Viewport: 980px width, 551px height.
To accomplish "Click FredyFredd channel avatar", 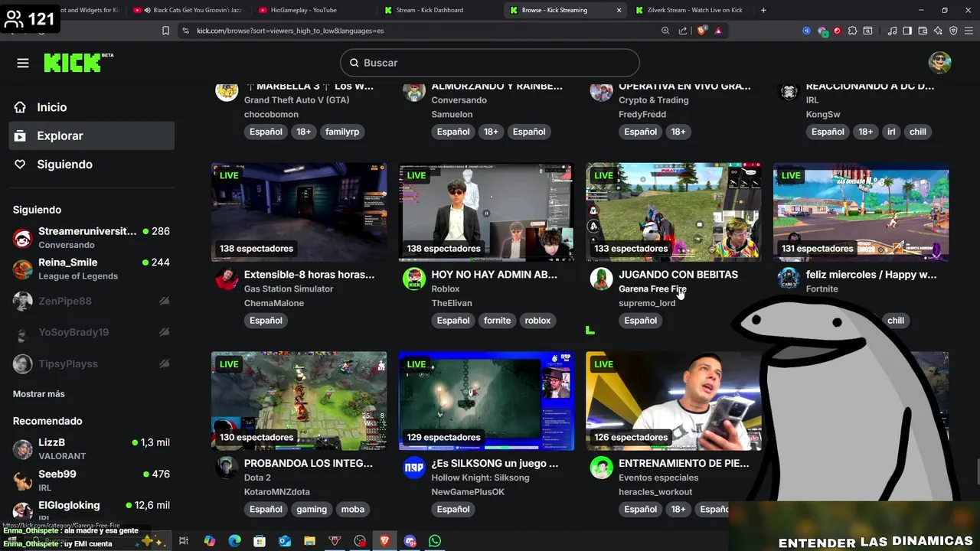I will (x=601, y=90).
